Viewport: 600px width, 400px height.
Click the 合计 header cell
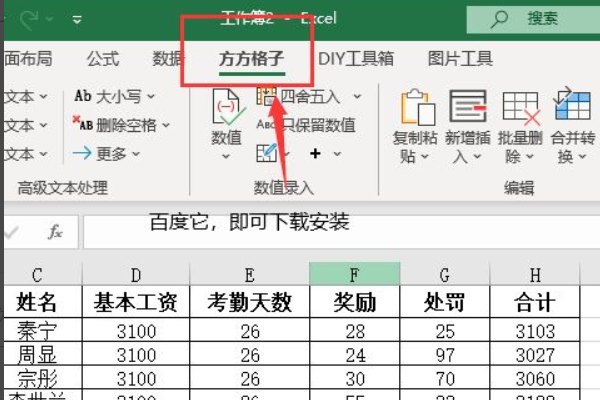535,302
